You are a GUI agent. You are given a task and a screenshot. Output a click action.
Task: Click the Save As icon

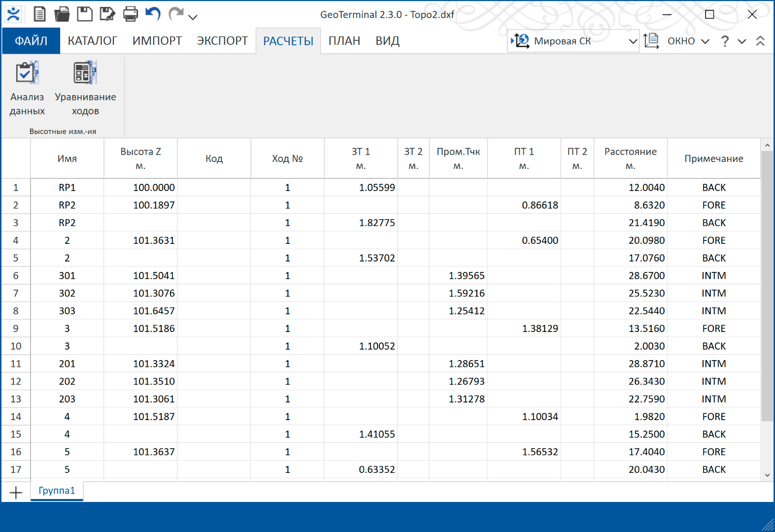coord(107,14)
